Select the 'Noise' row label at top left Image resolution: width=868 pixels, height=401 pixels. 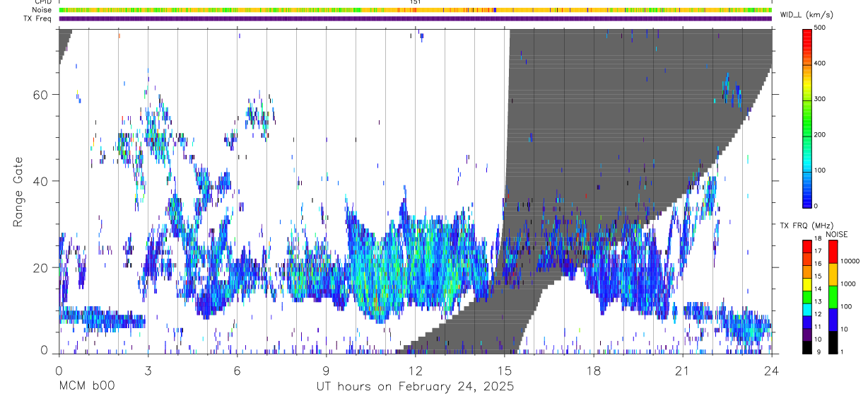tap(42, 10)
